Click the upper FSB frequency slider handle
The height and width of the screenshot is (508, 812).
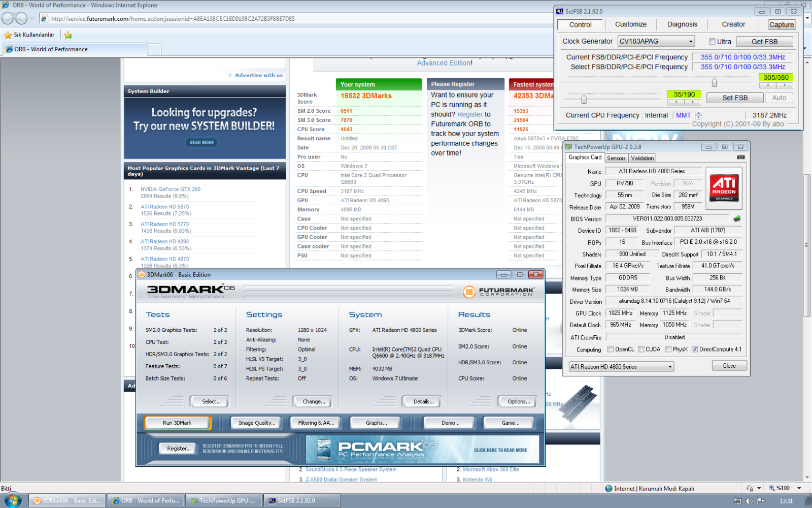714,83
